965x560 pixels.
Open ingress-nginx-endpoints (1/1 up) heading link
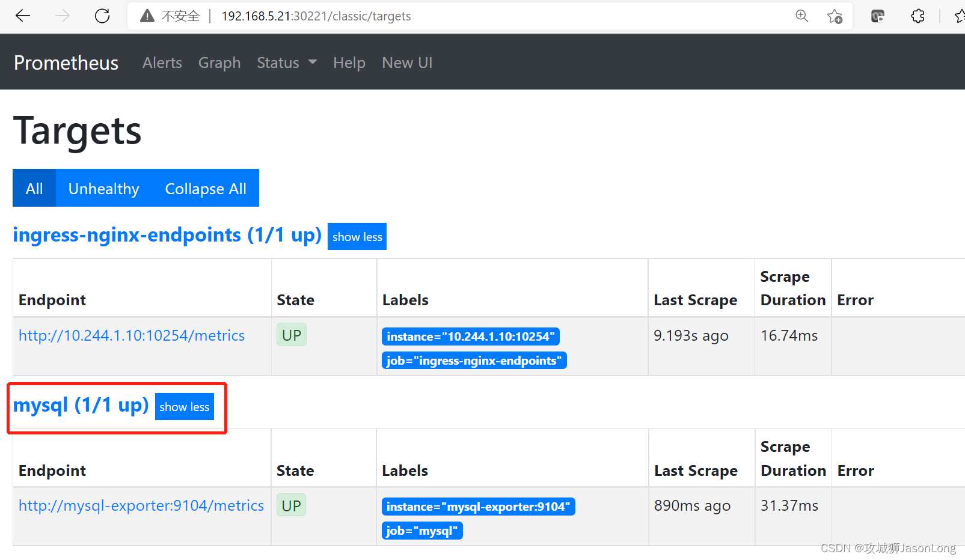[x=167, y=235]
